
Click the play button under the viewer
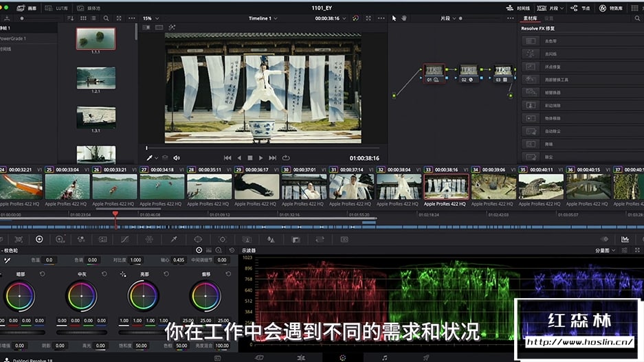(260, 158)
